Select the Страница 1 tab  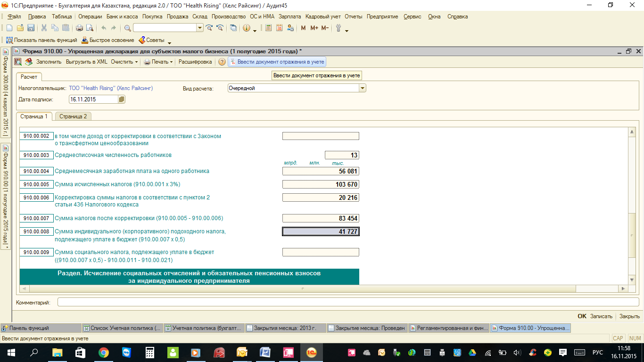point(34,116)
